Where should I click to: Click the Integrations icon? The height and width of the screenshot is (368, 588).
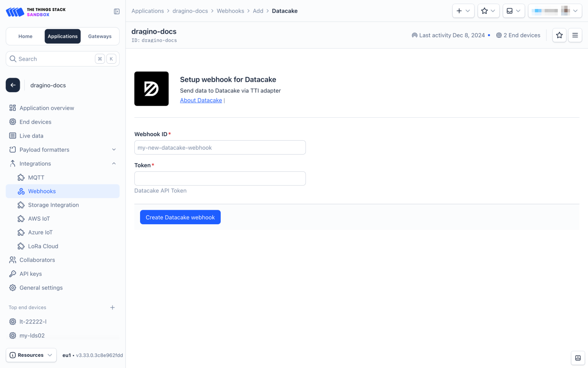13,164
